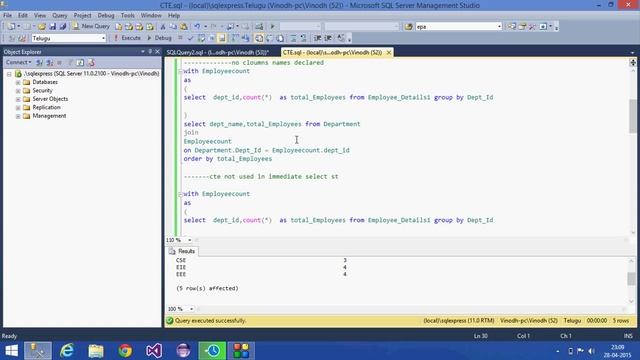
Task: Click the Object Explorer toolbar's last icon
Action: pyautogui.click(x=91, y=62)
